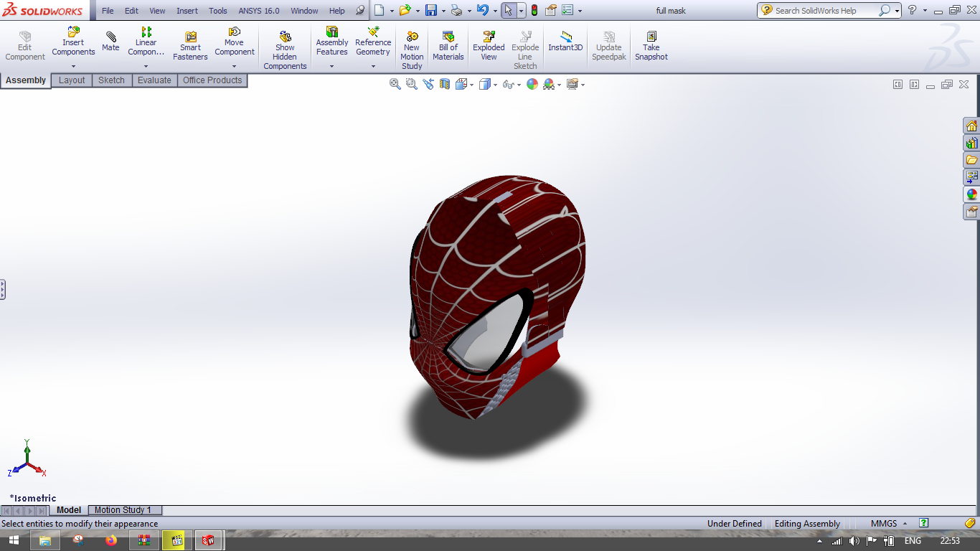Undo the last action
The image size is (980, 551).
[483, 10]
